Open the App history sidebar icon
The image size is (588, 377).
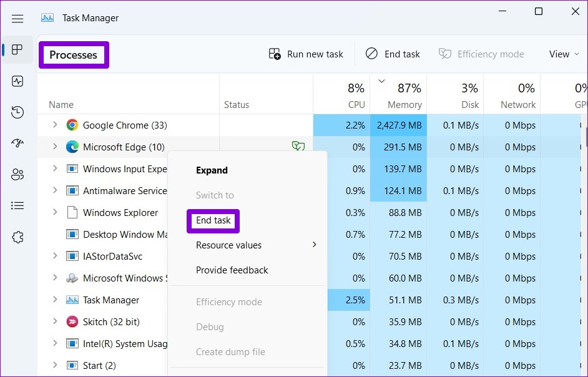17,112
